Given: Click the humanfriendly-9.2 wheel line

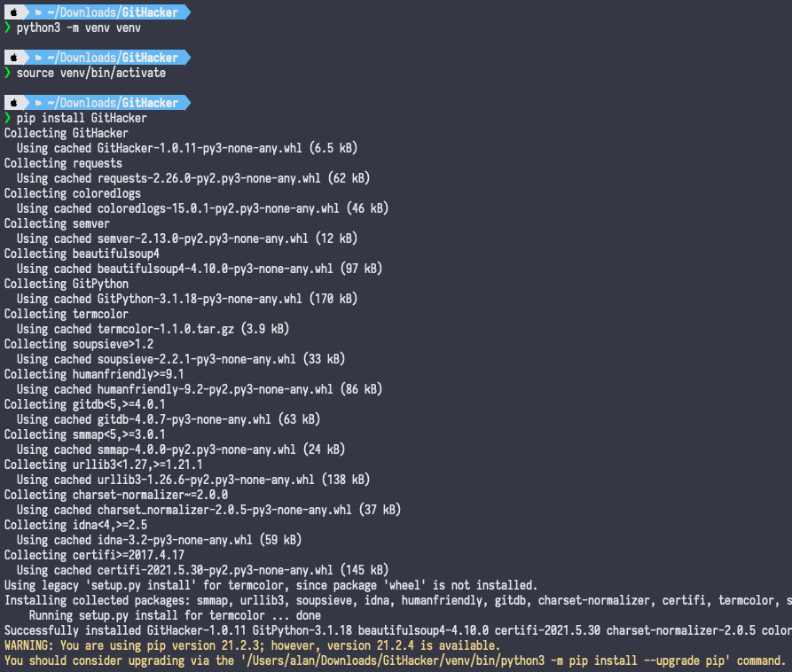Looking at the screenshot, I should (x=199, y=389).
